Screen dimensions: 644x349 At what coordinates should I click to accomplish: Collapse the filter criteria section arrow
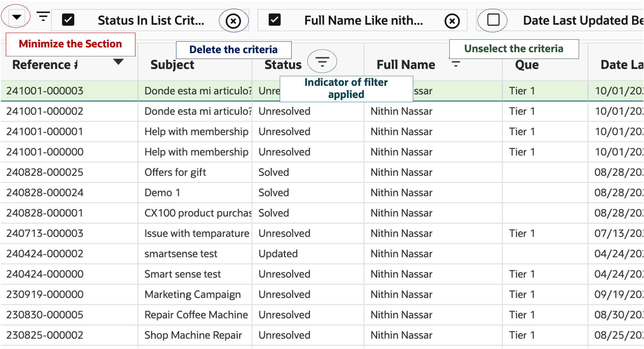17,17
